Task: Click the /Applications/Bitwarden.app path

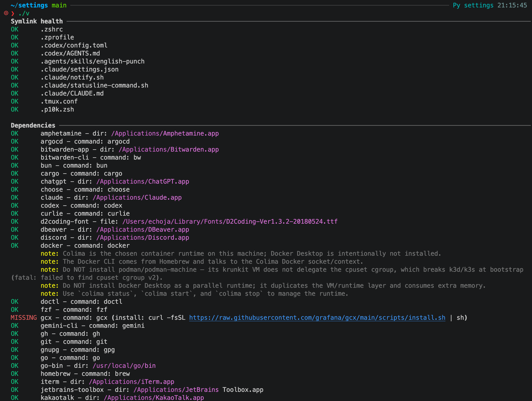Action: click(169, 150)
